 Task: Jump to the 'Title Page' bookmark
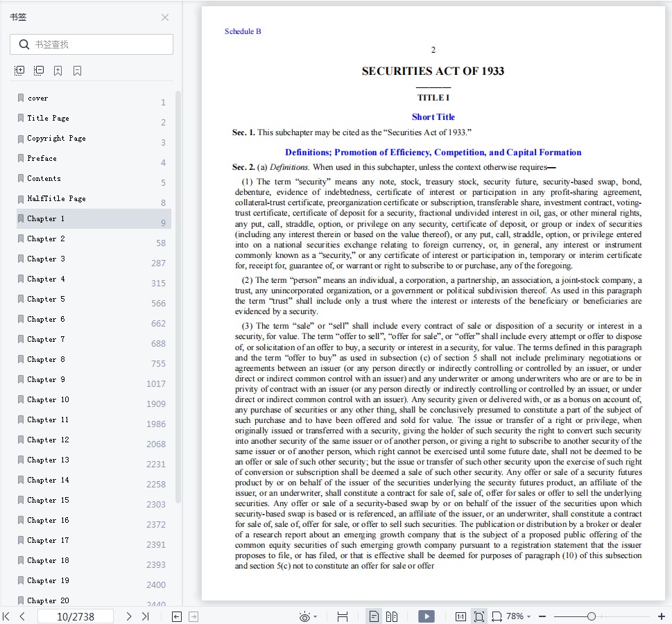point(94,119)
